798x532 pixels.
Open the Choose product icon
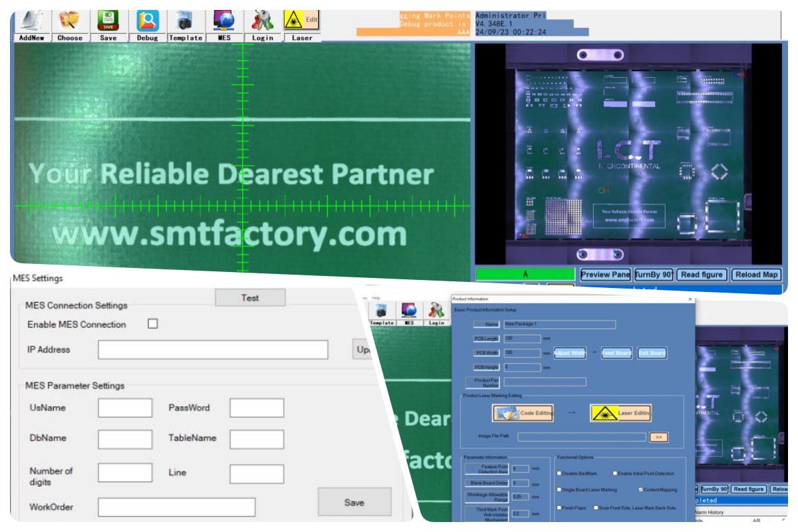[x=69, y=25]
